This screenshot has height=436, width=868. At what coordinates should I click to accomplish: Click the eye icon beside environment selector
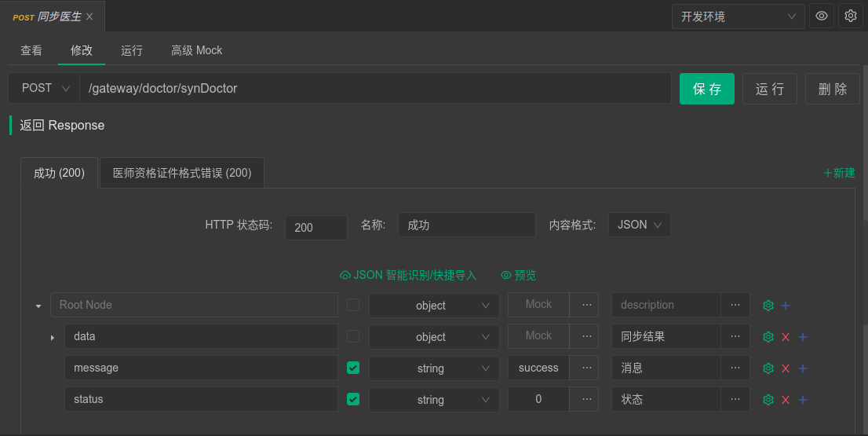(822, 16)
